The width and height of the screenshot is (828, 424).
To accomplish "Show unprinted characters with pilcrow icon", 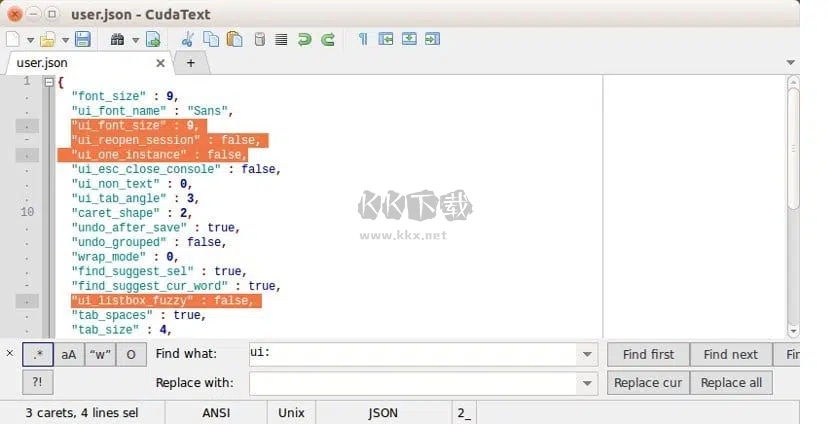I will pyautogui.click(x=363, y=39).
